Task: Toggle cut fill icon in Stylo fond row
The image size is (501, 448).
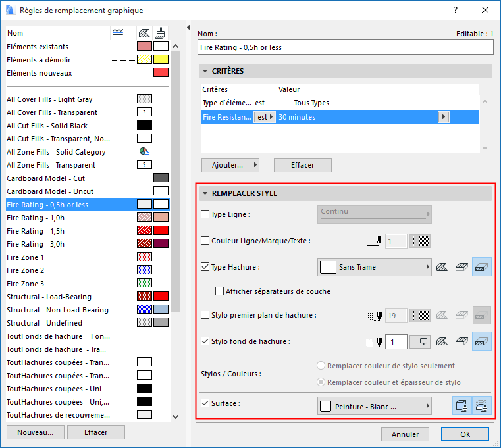Action: click(x=481, y=341)
